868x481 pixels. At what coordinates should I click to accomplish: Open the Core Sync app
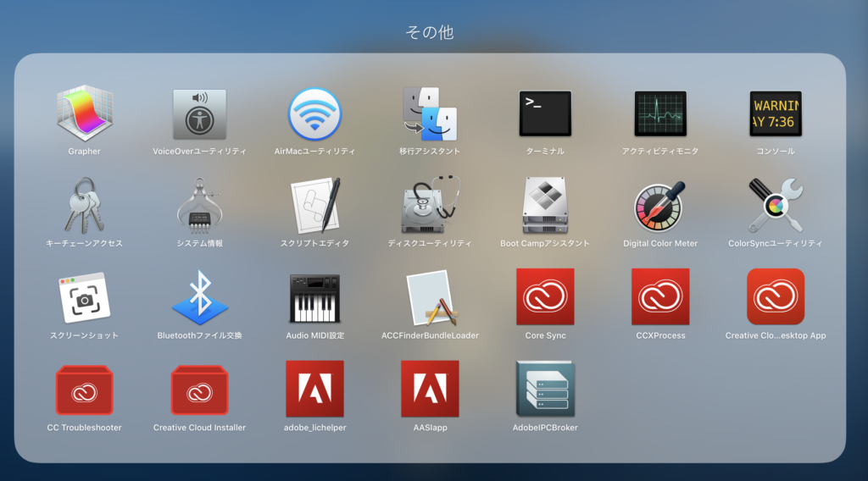click(x=545, y=297)
